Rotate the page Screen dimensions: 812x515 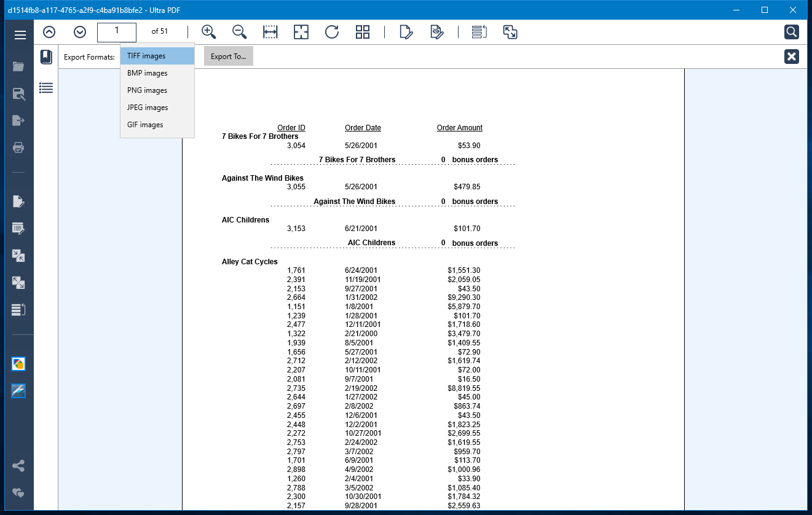[x=332, y=32]
